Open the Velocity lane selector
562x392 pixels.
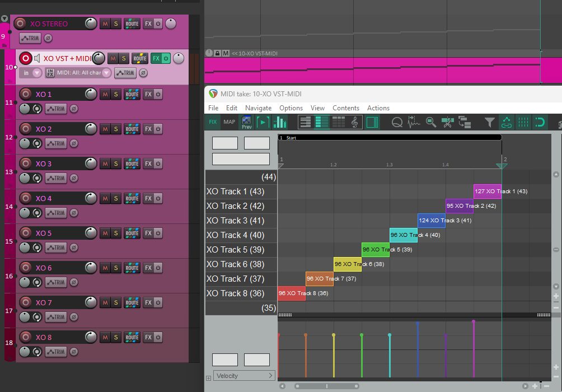tap(244, 376)
